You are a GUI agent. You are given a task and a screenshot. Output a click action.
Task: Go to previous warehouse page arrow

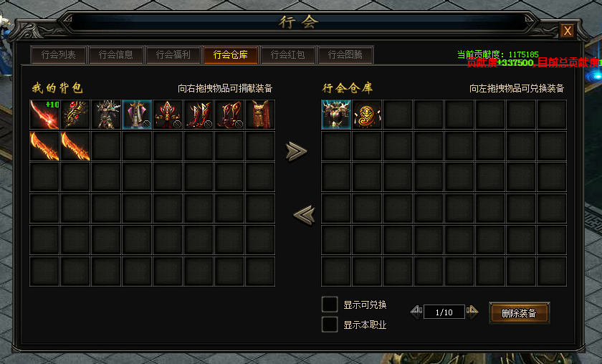(416, 312)
